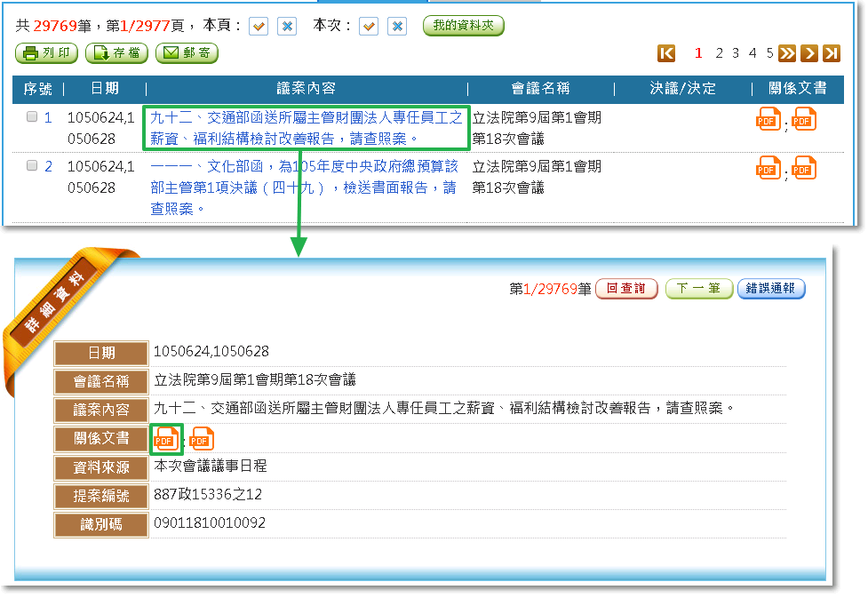
Task: Jump to last page arrow icon
Action: [x=831, y=53]
